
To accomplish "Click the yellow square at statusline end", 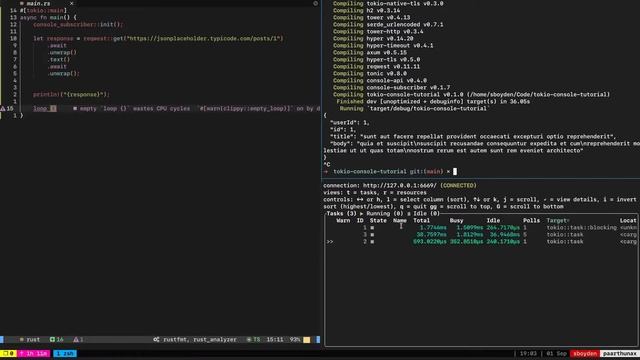I will pyautogui.click(x=307, y=340).
